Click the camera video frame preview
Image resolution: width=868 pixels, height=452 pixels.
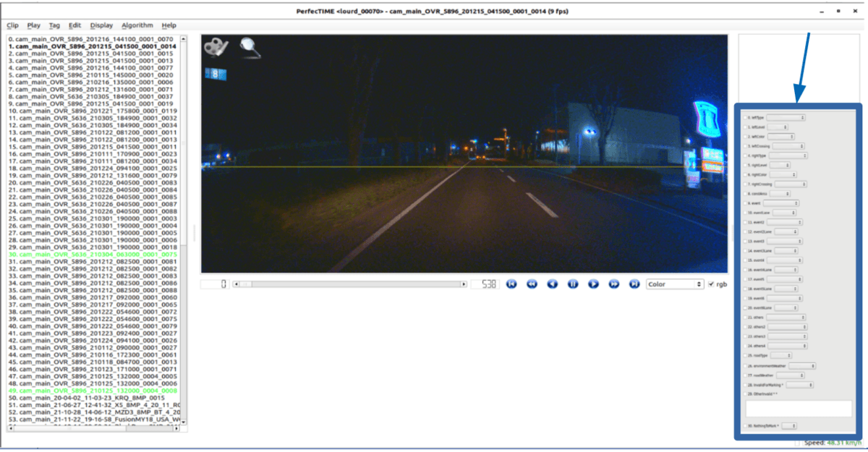click(x=464, y=153)
